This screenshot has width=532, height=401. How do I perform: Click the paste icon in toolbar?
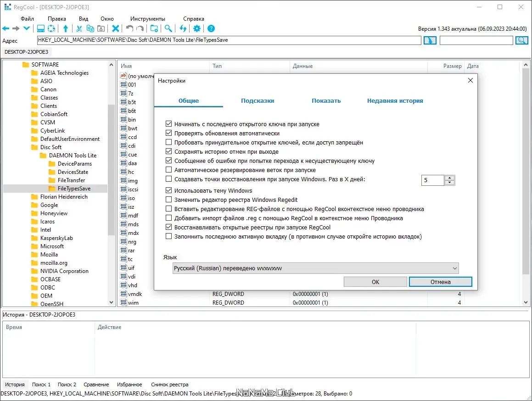coord(101,29)
